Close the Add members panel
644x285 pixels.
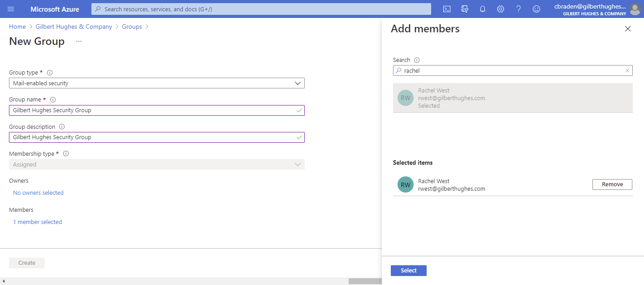[628, 29]
